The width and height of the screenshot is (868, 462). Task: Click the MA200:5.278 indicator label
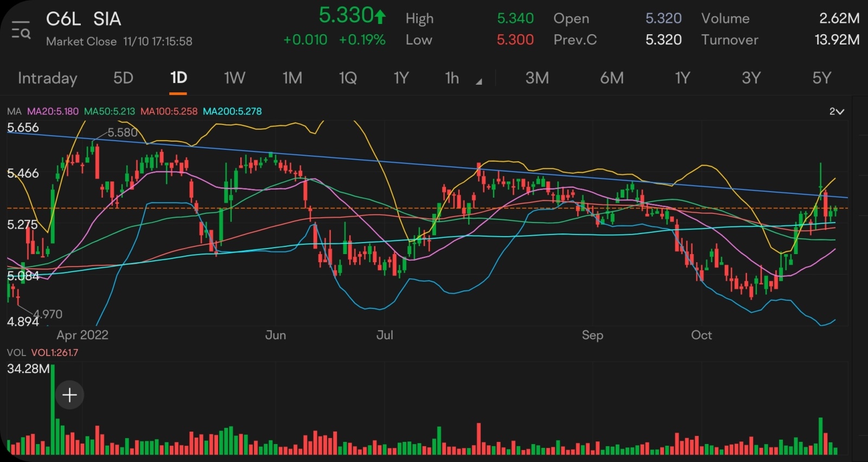coord(232,111)
